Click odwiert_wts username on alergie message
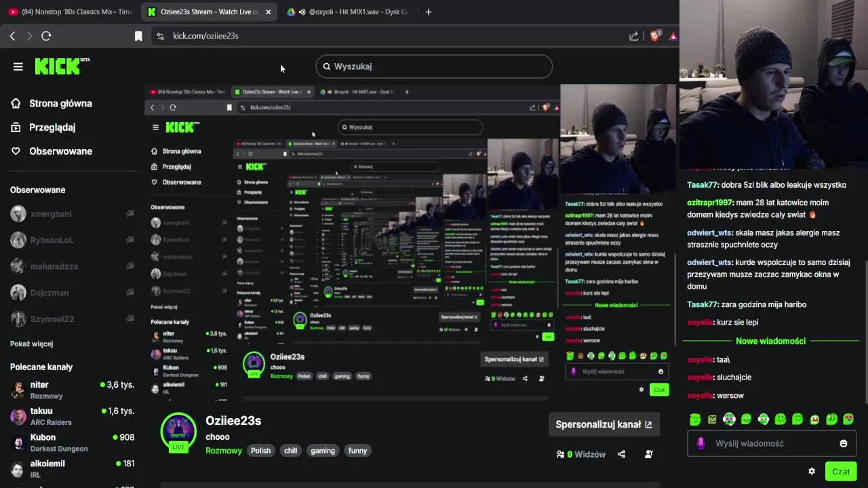This screenshot has width=868, height=488. [709, 233]
